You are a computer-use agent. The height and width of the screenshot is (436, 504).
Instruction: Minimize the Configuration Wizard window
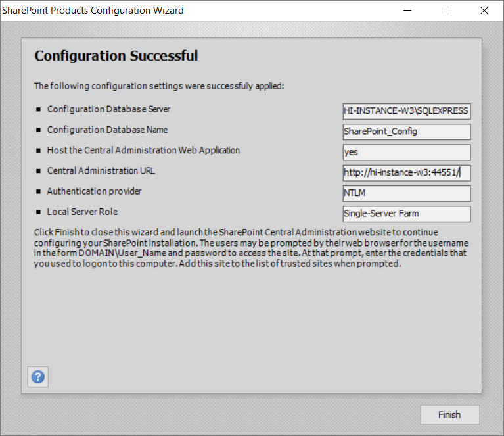[407, 11]
